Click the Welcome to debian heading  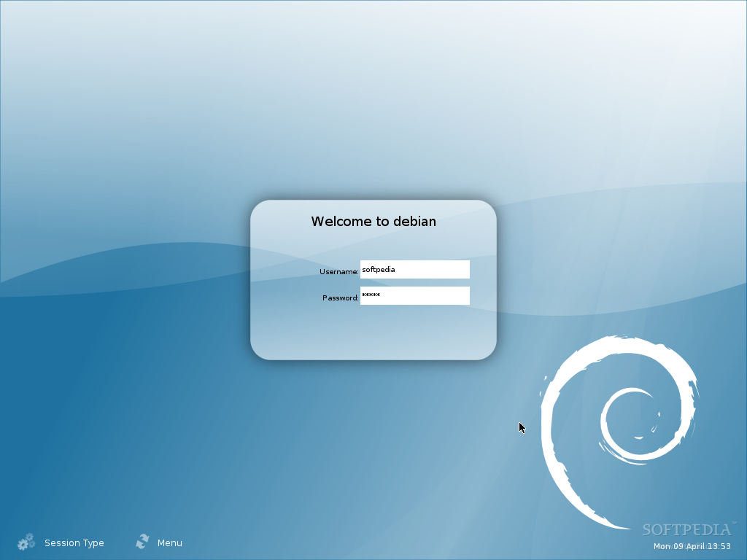[x=373, y=222]
